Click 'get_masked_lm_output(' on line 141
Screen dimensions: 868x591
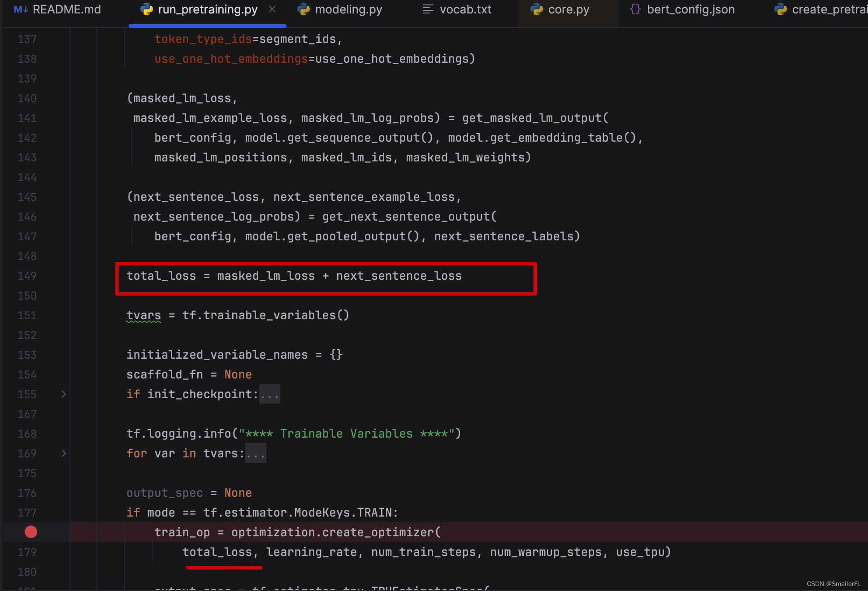[x=535, y=118]
